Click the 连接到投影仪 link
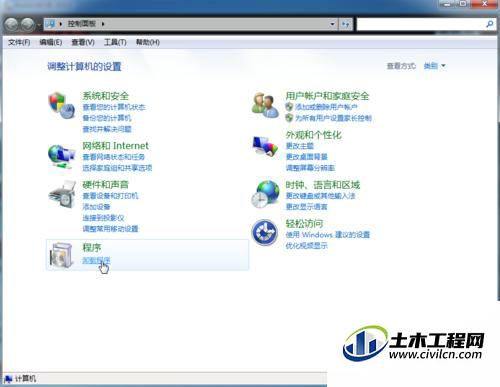The image size is (500, 387). coord(103,218)
